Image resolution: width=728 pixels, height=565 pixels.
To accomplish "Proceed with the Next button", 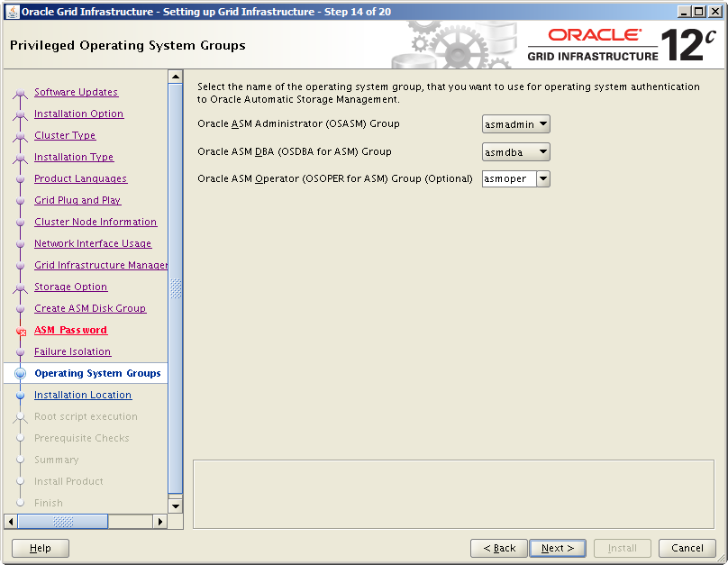I will pyautogui.click(x=558, y=548).
